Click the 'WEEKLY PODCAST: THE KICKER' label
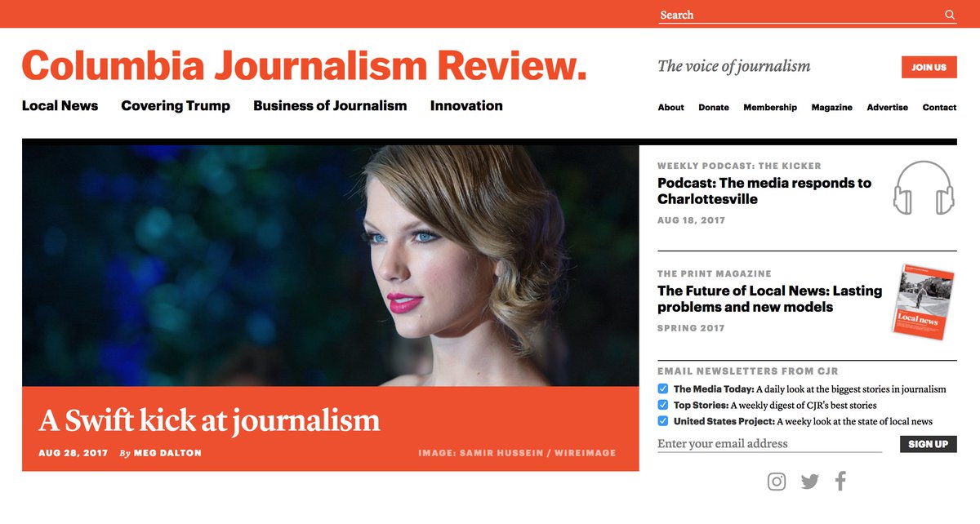Image resolution: width=980 pixels, height=524 pixels. point(739,166)
